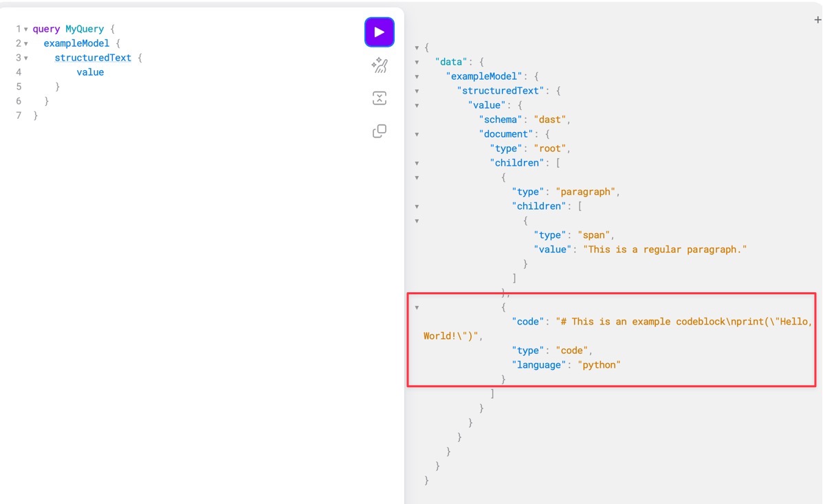
Task: Collapse the query MyQuery fold arrow on line 1
Action: pyautogui.click(x=25, y=30)
